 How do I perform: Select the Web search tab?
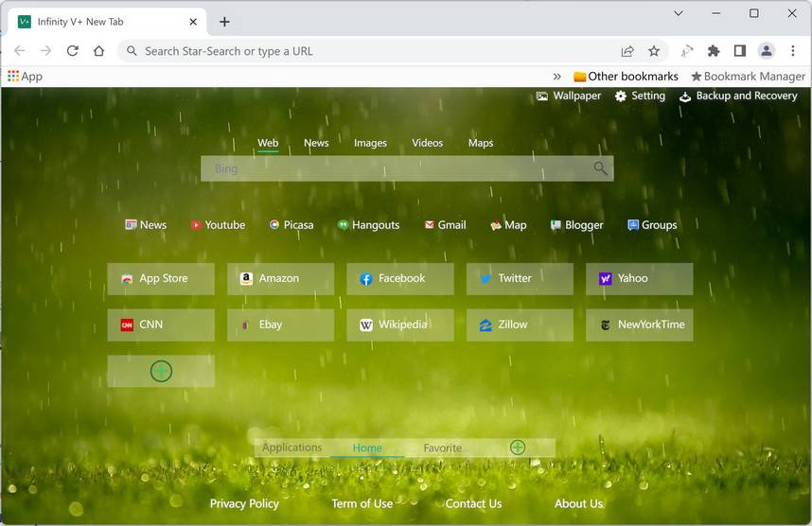pos(268,143)
